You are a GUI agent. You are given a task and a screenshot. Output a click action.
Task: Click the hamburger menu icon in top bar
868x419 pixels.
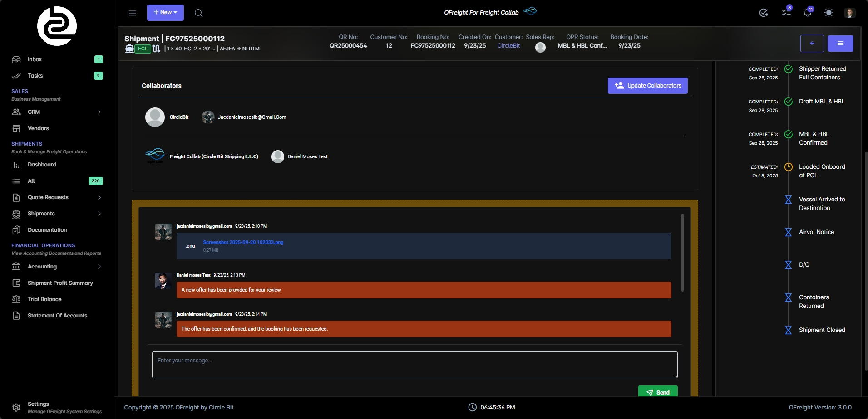133,13
